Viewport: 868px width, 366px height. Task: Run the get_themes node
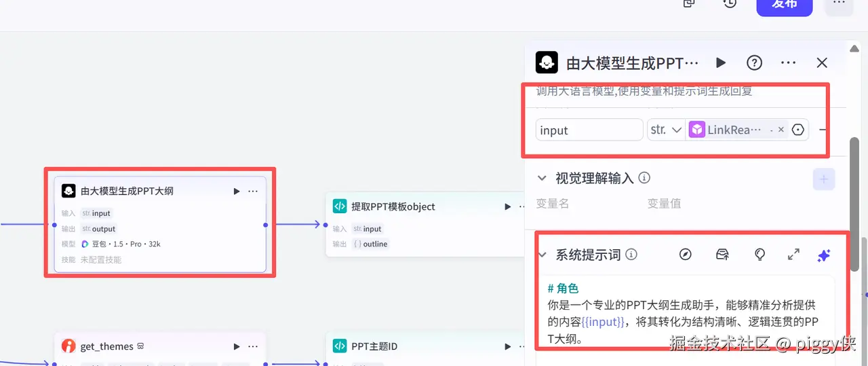click(x=237, y=346)
